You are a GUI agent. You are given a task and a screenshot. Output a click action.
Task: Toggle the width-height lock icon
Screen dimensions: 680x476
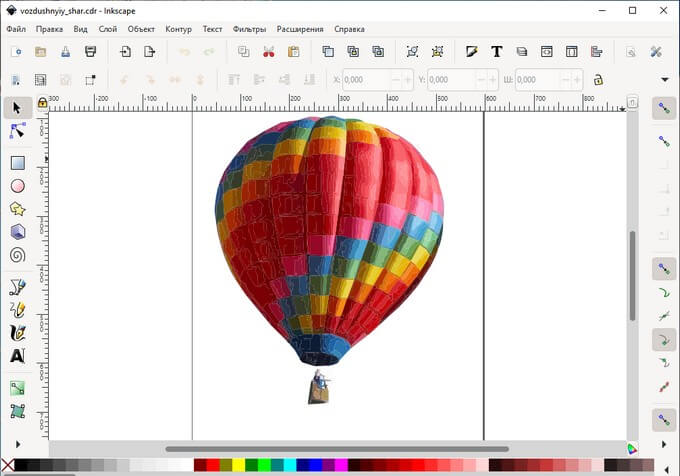pyautogui.click(x=598, y=80)
